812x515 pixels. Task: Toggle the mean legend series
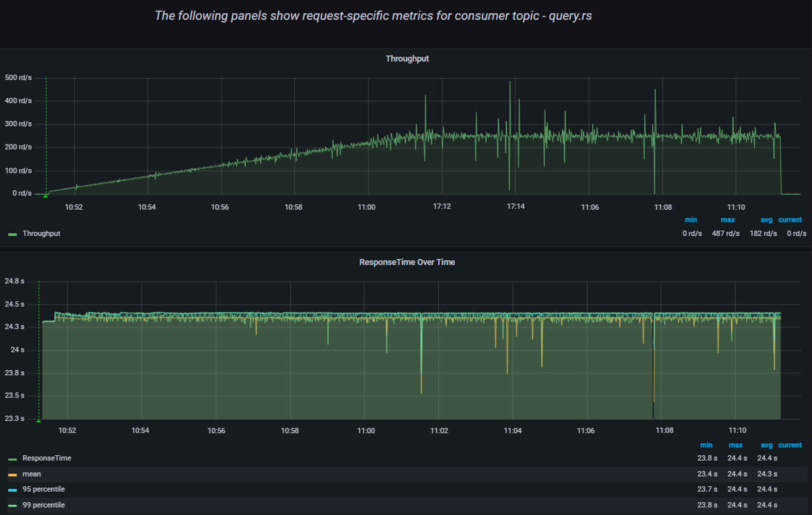click(x=32, y=474)
